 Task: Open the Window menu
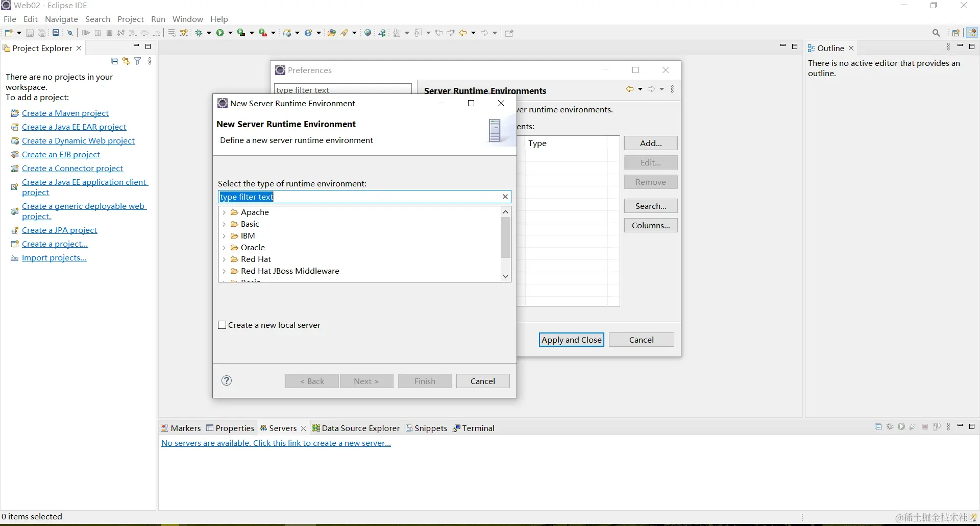tap(188, 19)
